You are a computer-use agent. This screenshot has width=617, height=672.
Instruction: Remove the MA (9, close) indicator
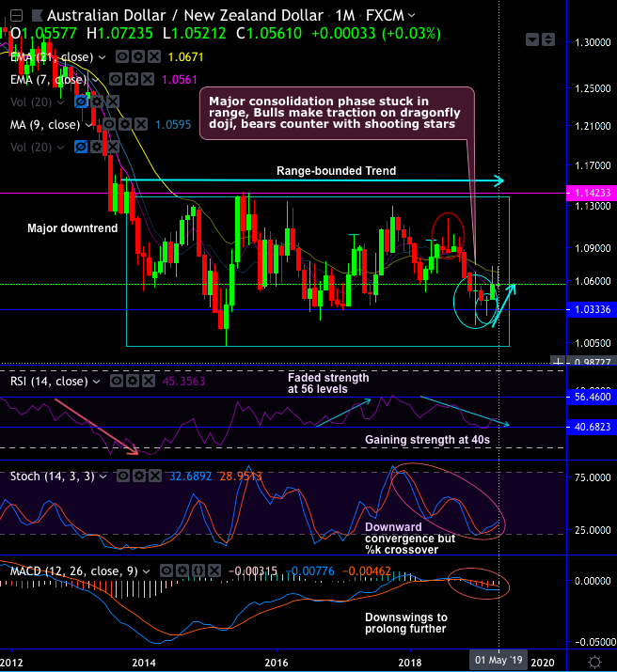click(141, 124)
